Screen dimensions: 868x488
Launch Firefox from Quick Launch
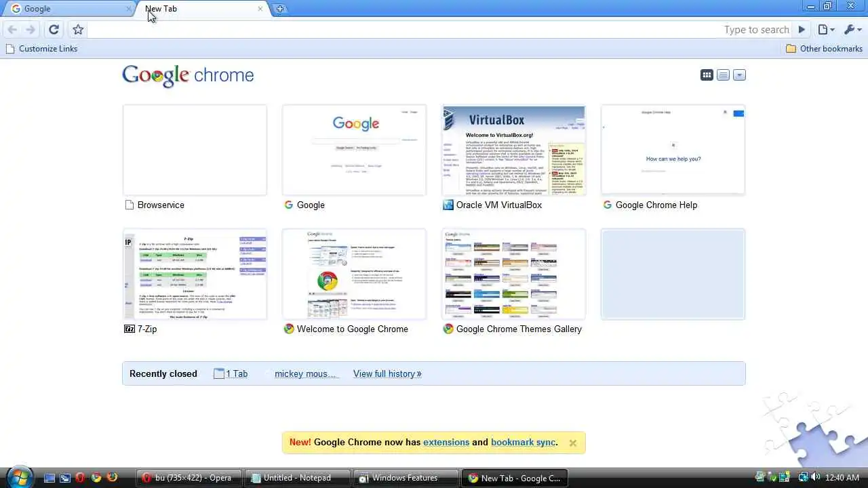click(x=112, y=478)
